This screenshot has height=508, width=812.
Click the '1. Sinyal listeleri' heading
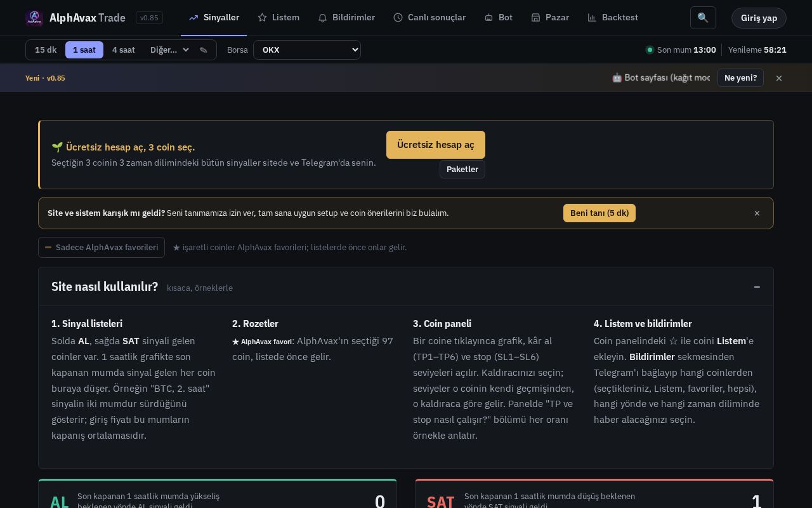pos(87,324)
